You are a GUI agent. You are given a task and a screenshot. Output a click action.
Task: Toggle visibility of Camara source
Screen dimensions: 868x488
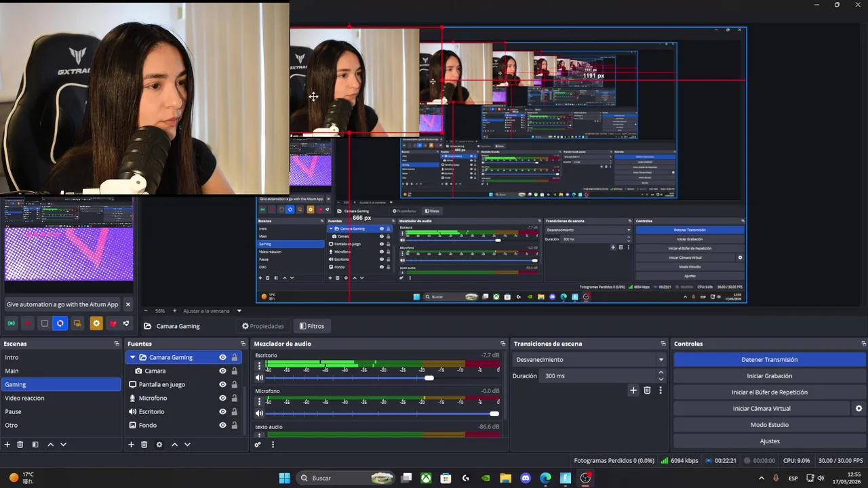[222, 371]
